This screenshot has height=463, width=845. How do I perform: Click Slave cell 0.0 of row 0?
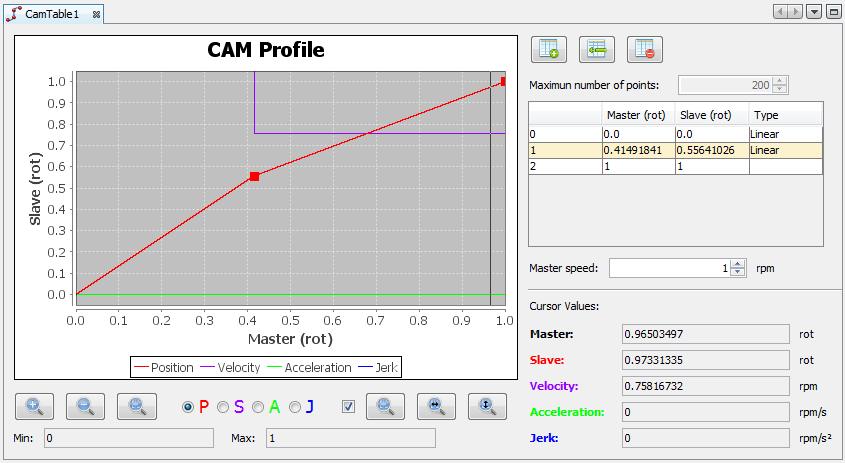(712, 134)
